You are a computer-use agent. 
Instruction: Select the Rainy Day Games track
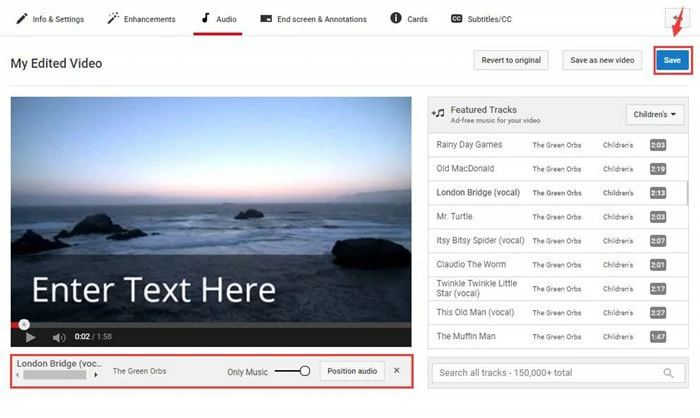point(557,145)
